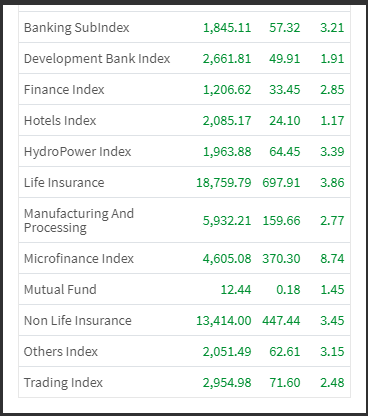368x416 pixels.
Task: Open the Life Insurance index entry
Action: click(x=64, y=183)
